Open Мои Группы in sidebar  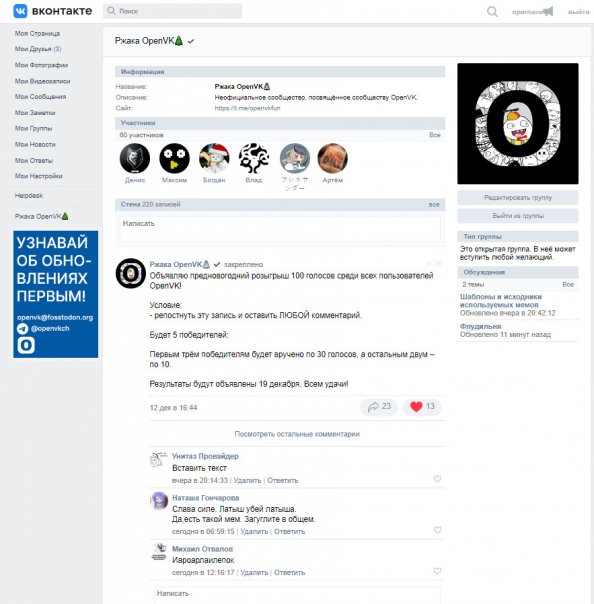34,128
